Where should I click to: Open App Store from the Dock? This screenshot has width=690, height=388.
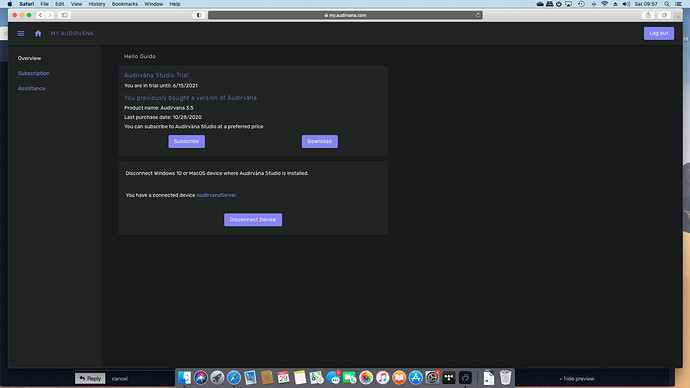(415, 377)
